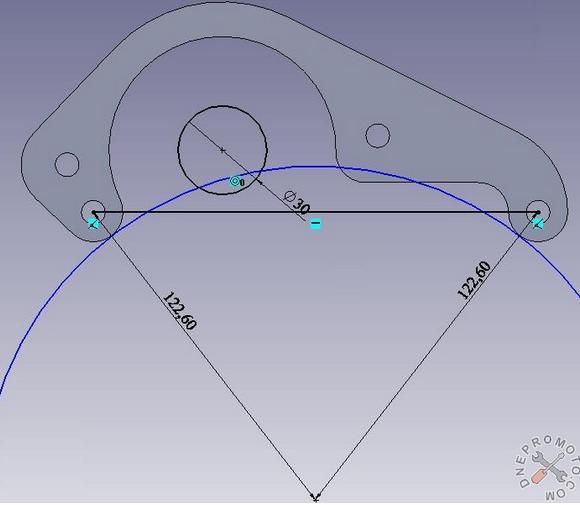Select the small hole on bracket's left lobe
The image size is (580, 505).
click(x=67, y=164)
